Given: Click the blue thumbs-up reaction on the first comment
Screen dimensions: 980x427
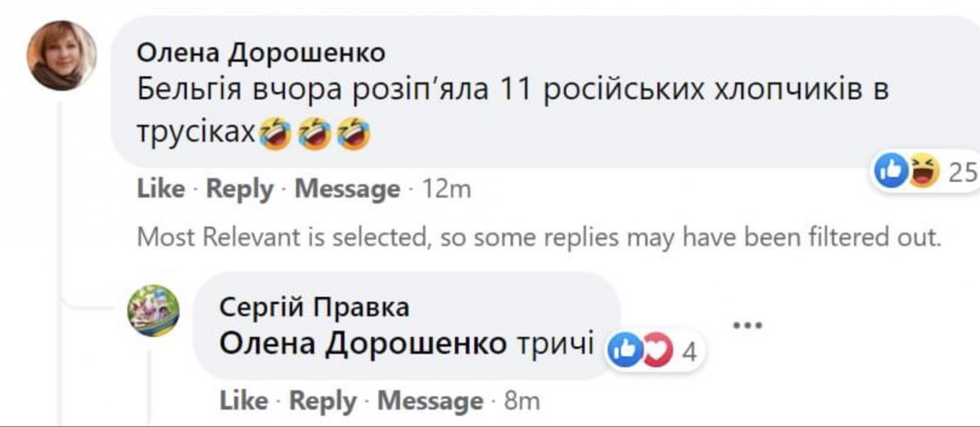Looking at the screenshot, I should [889, 171].
